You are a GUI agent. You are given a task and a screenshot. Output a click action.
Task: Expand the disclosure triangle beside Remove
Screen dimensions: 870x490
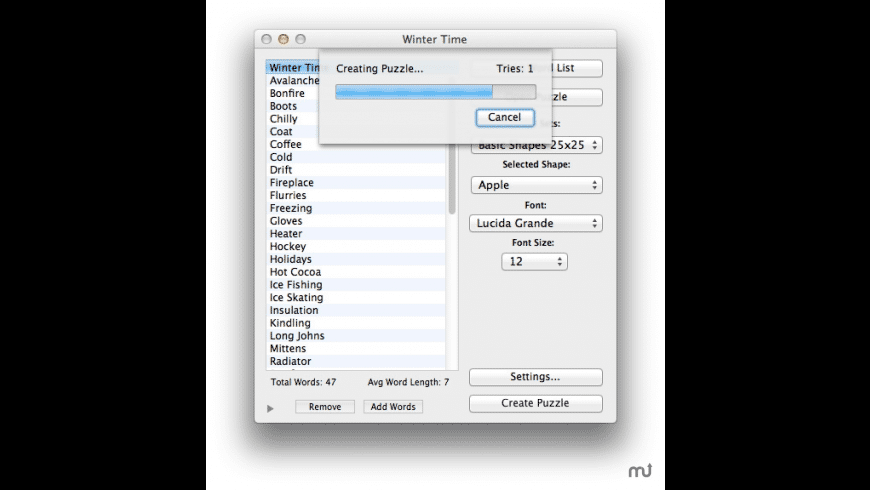coord(270,408)
